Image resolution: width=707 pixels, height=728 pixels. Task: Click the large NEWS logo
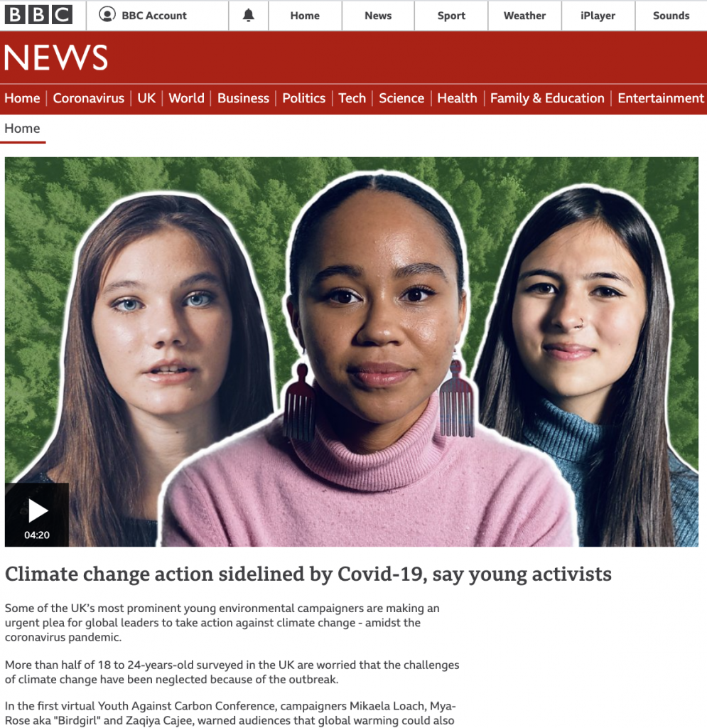56,58
